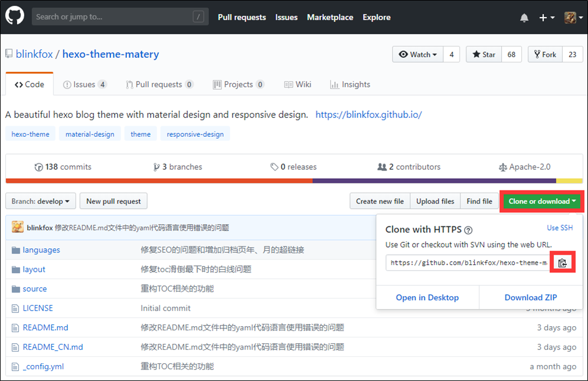This screenshot has width=588, height=381.
Task: Toggle the Clone or download dropdown
Action: pyautogui.click(x=542, y=201)
